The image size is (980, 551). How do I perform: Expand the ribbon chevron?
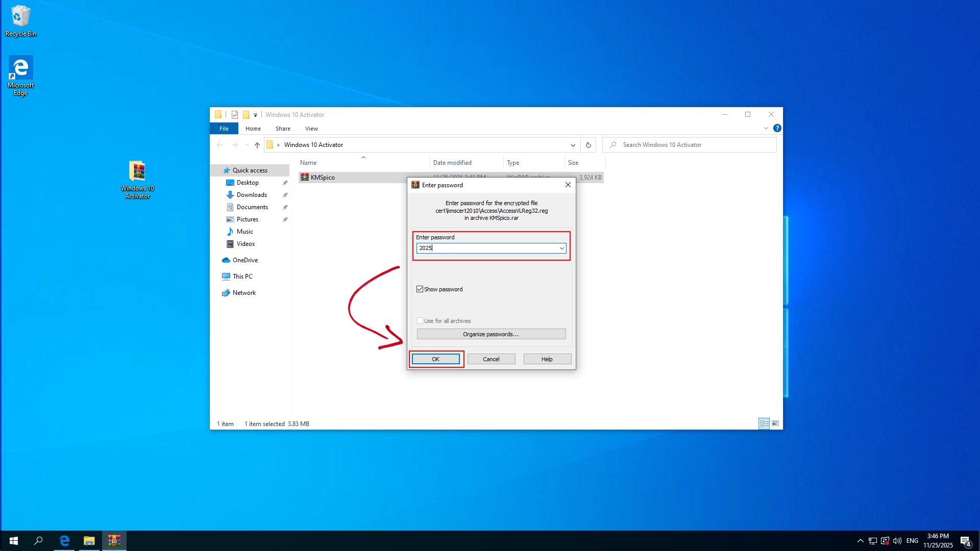pyautogui.click(x=766, y=129)
